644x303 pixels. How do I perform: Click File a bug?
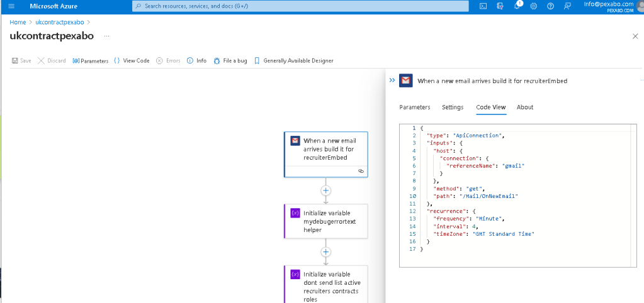point(230,61)
